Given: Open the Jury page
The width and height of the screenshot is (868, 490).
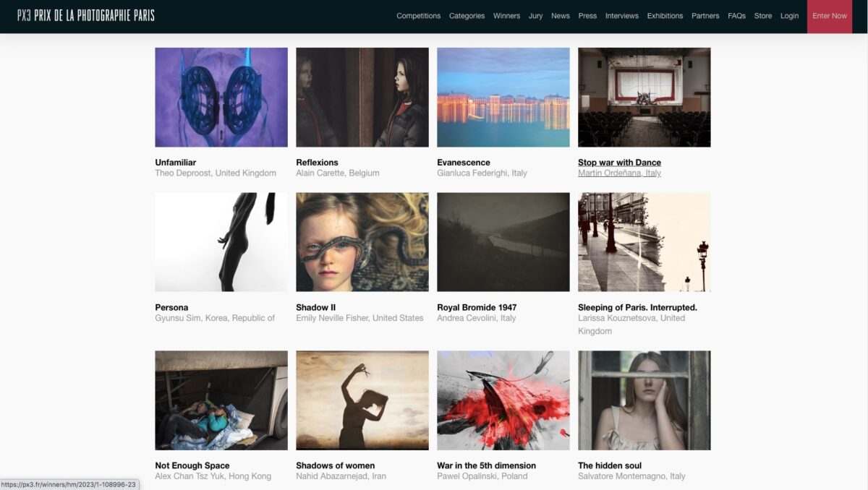Looking at the screenshot, I should pyautogui.click(x=535, y=16).
